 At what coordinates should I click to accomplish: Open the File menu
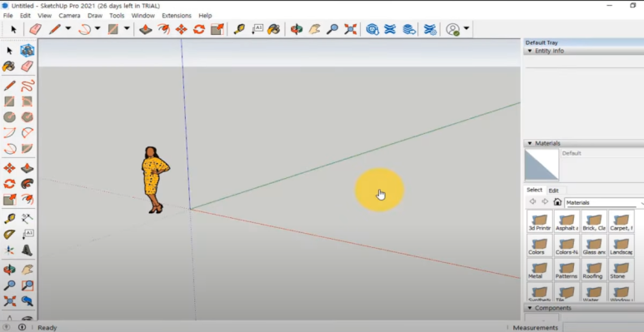point(7,16)
